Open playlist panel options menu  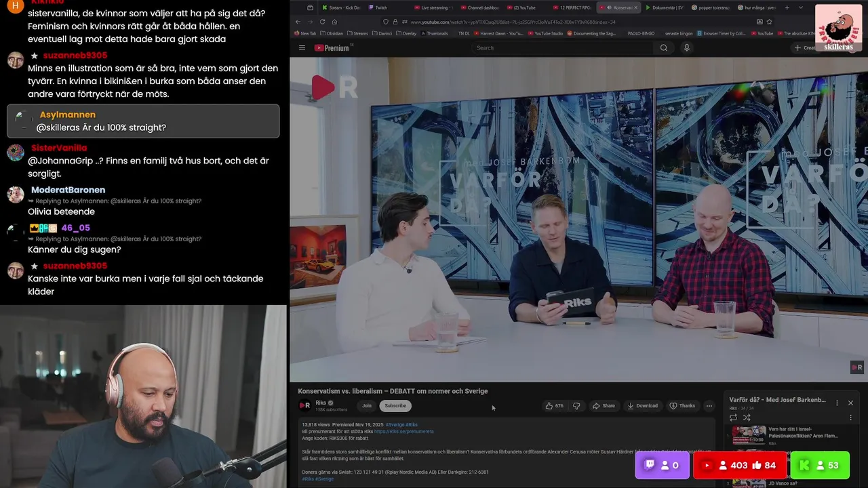[837, 403]
